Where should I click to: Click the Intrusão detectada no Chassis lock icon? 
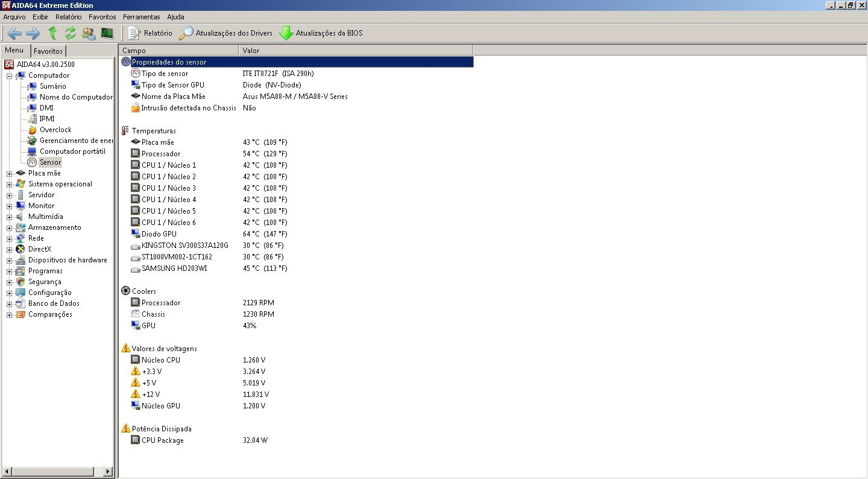[136, 108]
